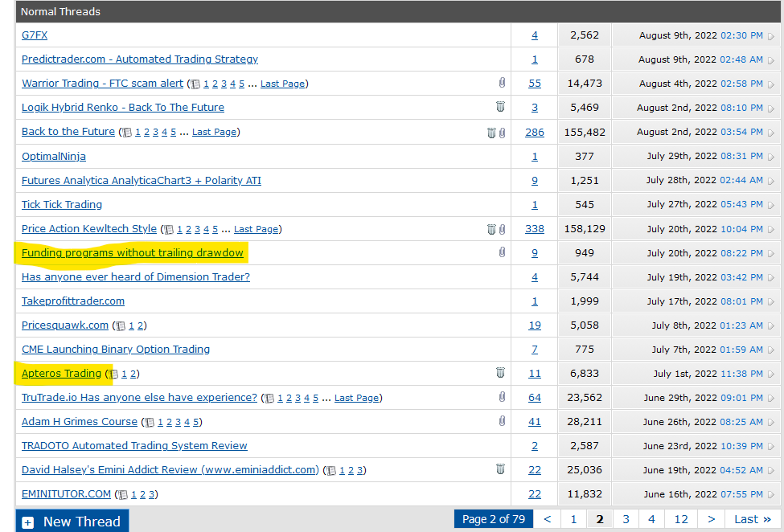
Task: Open Futures Analytica AnalyticaChart3 + Polarity ATI thread
Action: (x=141, y=180)
